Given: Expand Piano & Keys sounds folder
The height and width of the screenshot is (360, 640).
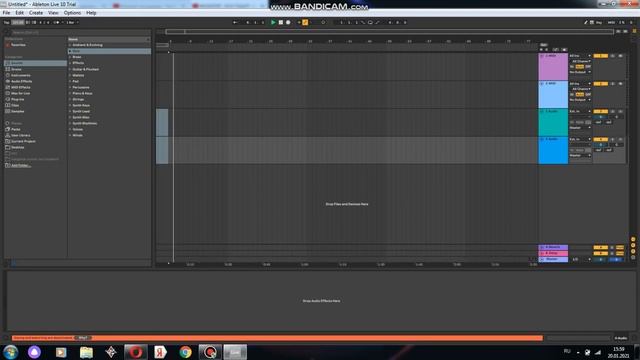Looking at the screenshot, I should coord(70,93).
